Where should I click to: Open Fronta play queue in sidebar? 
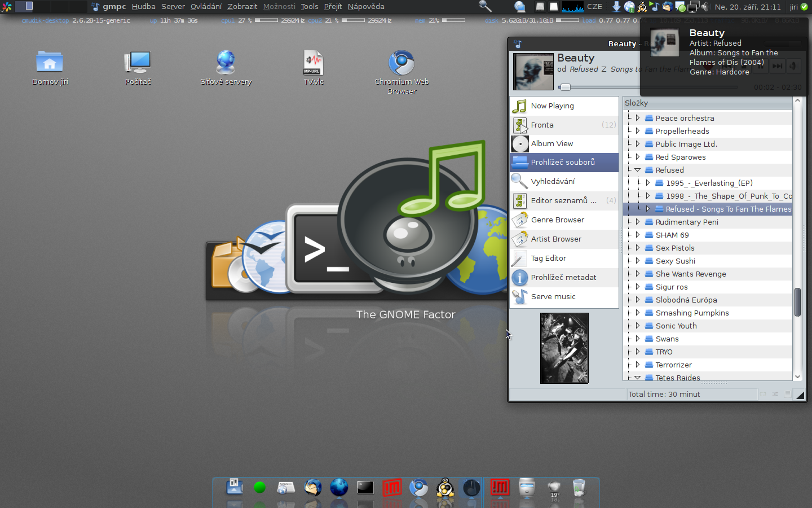pyautogui.click(x=564, y=125)
